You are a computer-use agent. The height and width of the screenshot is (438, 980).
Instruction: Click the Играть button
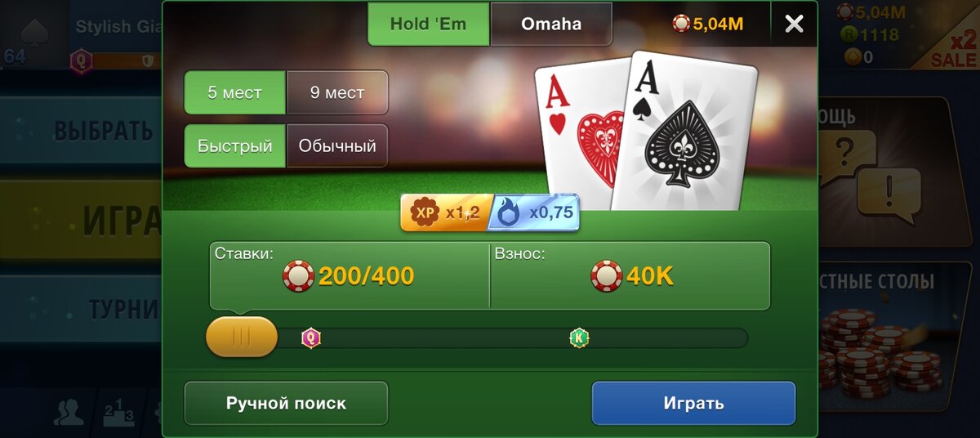693,403
